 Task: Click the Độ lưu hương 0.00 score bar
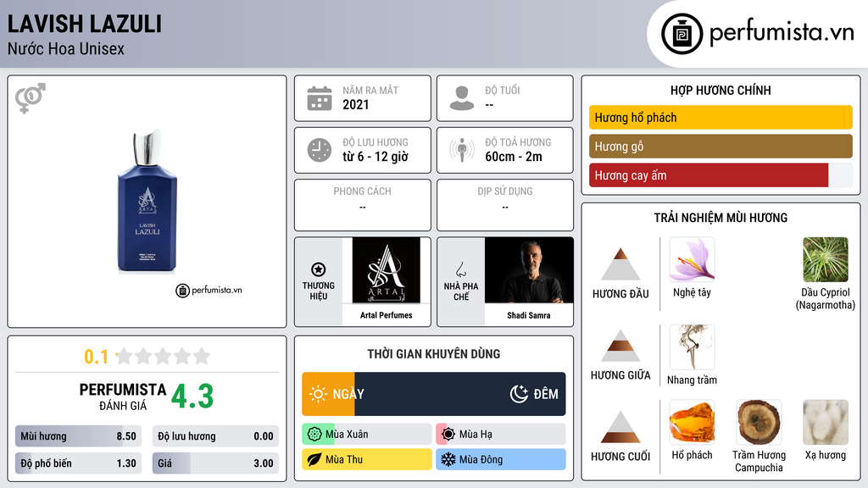coord(215,436)
